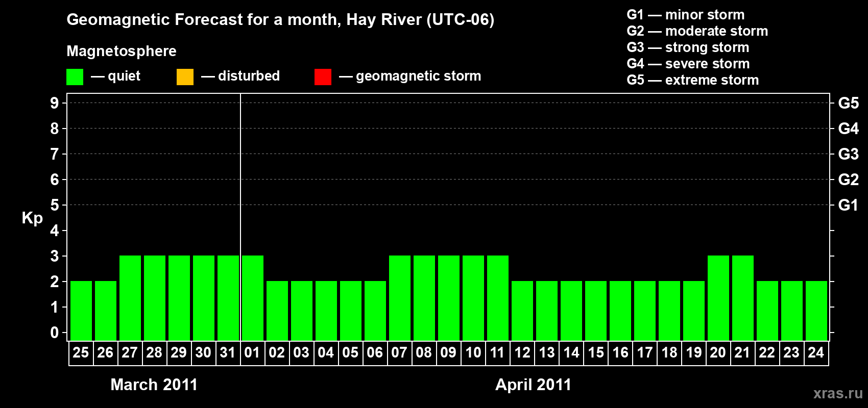868x408 pixels.
Task: Click the G3 — strong storm legend entry
Action: point(688,47)
